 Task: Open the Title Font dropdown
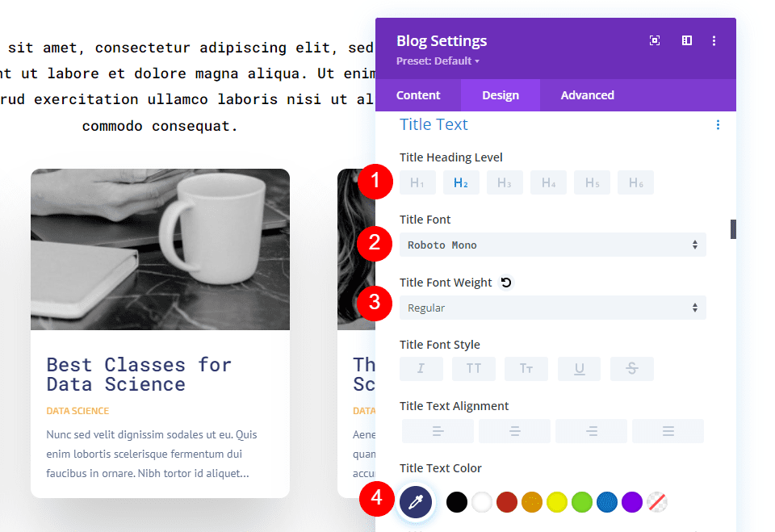[x=552, y=244]
